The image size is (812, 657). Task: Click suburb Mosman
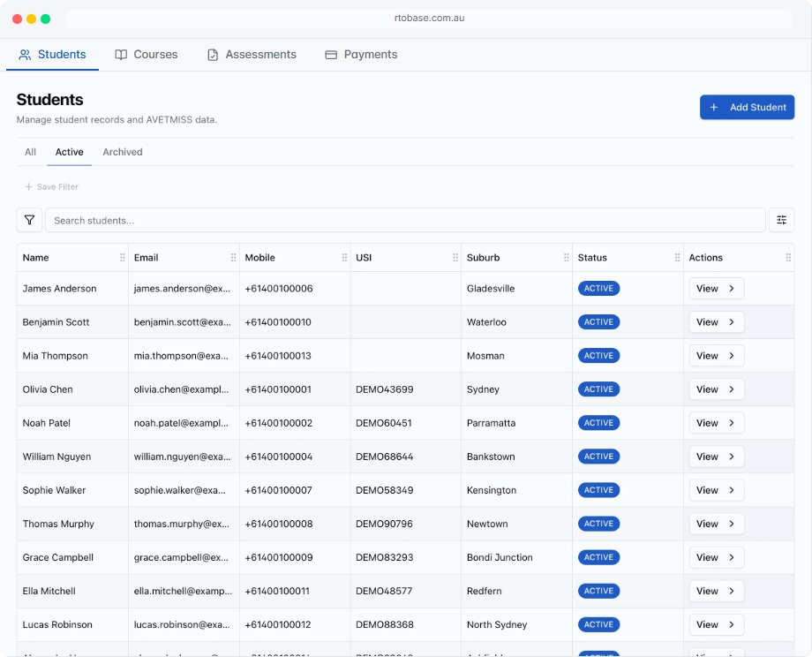point(485,356)
